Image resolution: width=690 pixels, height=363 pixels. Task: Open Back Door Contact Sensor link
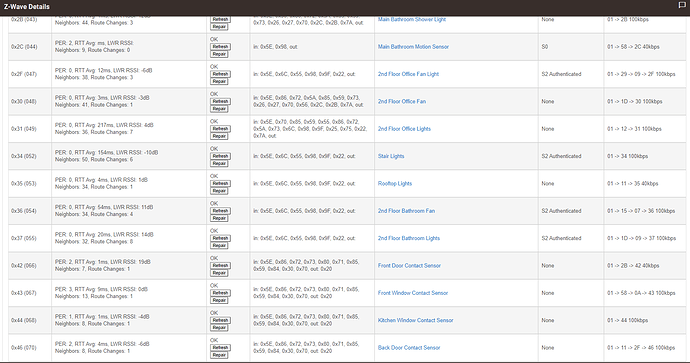[409, 348]
